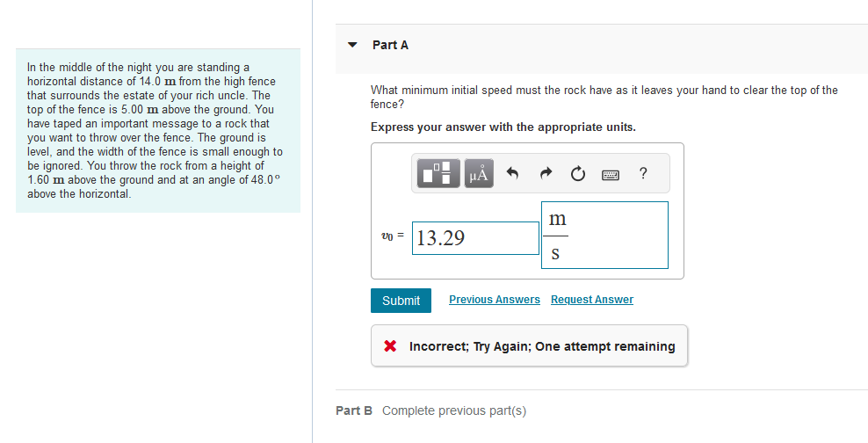868x443 pixels.
Task: Click the v0 = variable label
Action: pos(393,236)
